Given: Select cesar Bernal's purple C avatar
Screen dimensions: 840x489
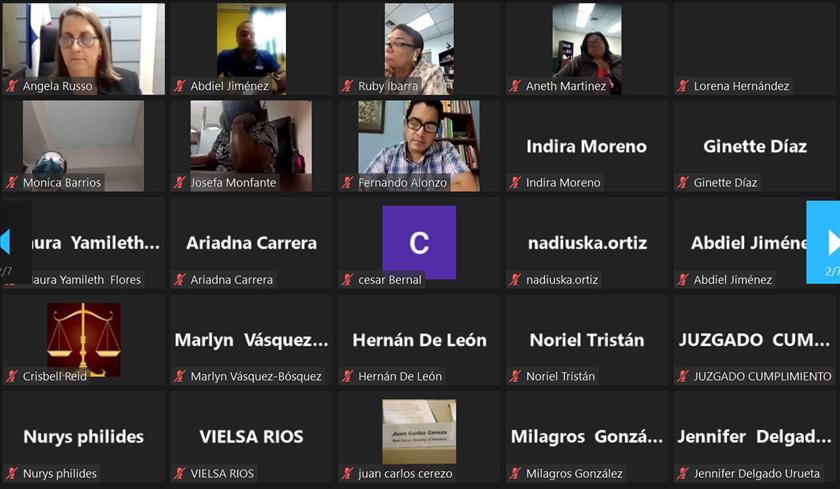Looking at the screenshot, I should (x=419, y=243).
